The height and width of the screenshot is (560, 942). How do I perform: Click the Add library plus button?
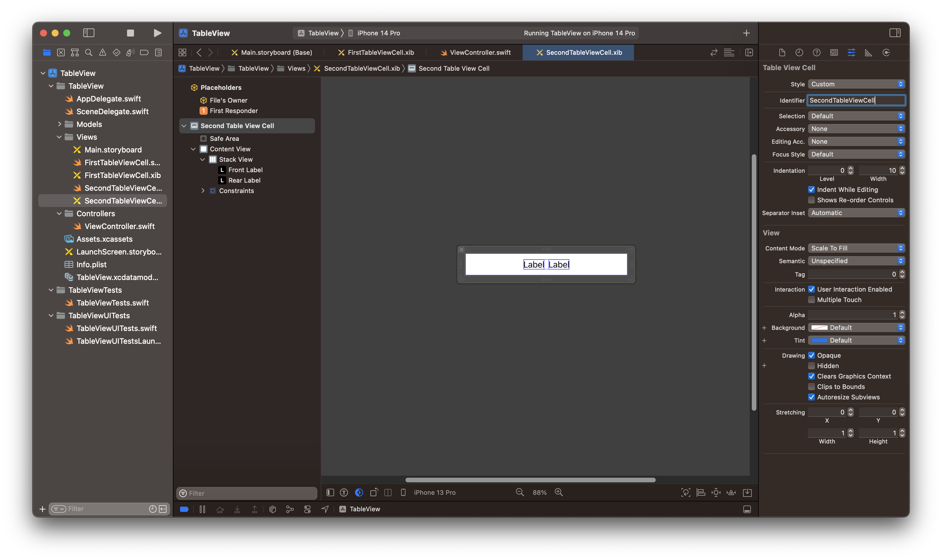tap(746, 33)
